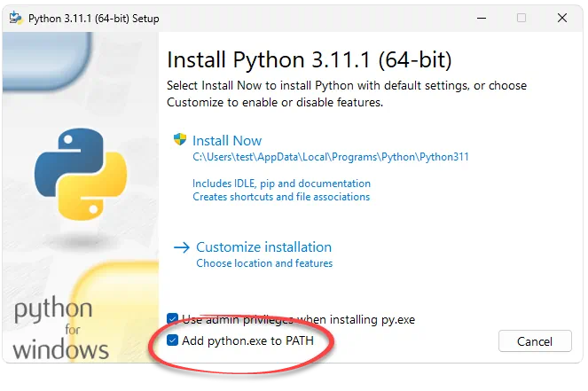Toggle Use admin privileges when installing py.exe
Viewport: 588px width, 391px height.
172,319
